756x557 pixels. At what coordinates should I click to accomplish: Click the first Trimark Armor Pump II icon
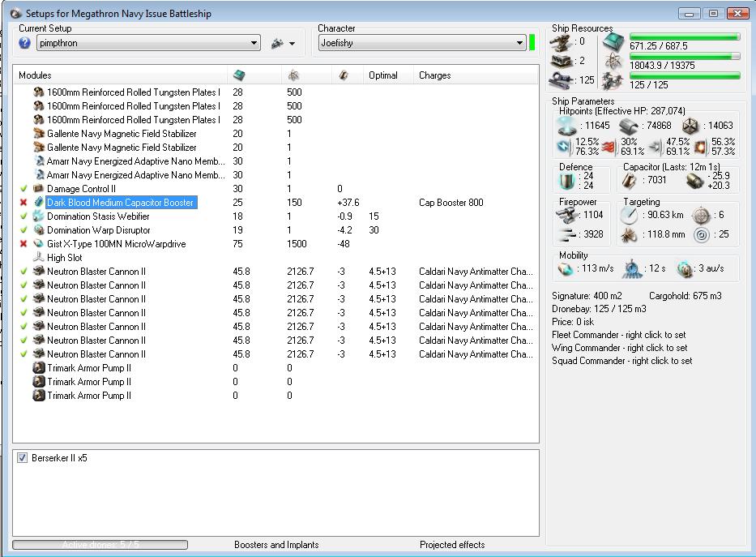click(x=38, y=368)
